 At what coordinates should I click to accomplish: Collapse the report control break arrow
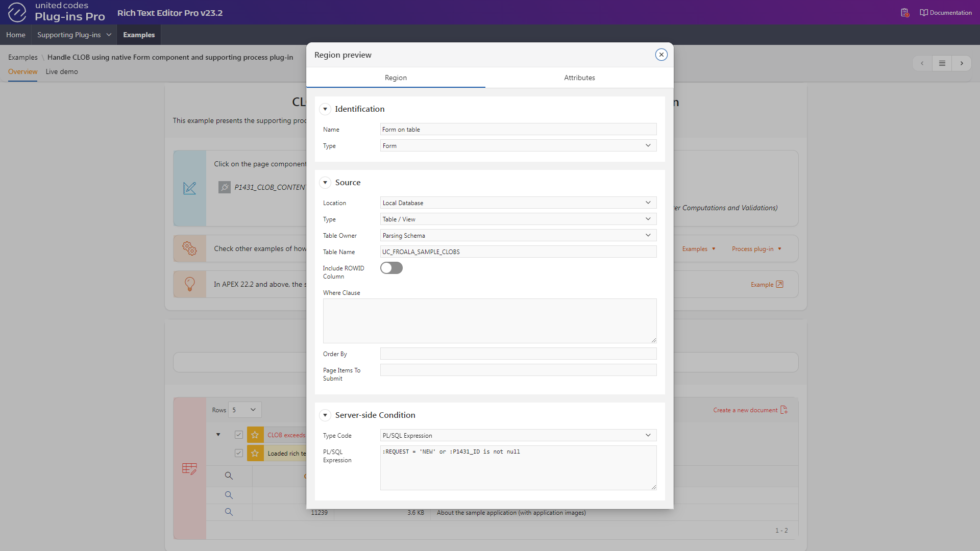[x=218, y=435]
